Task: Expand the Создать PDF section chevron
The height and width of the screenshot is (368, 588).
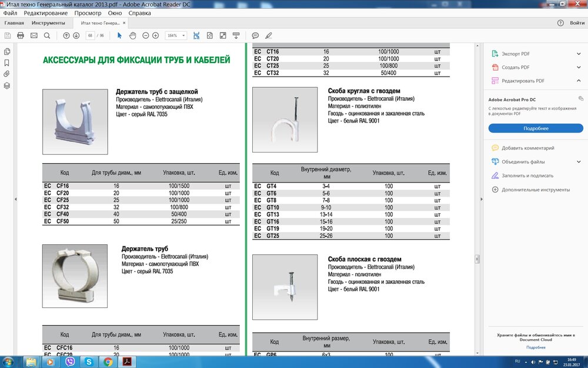Action: [x=579, y=67]
